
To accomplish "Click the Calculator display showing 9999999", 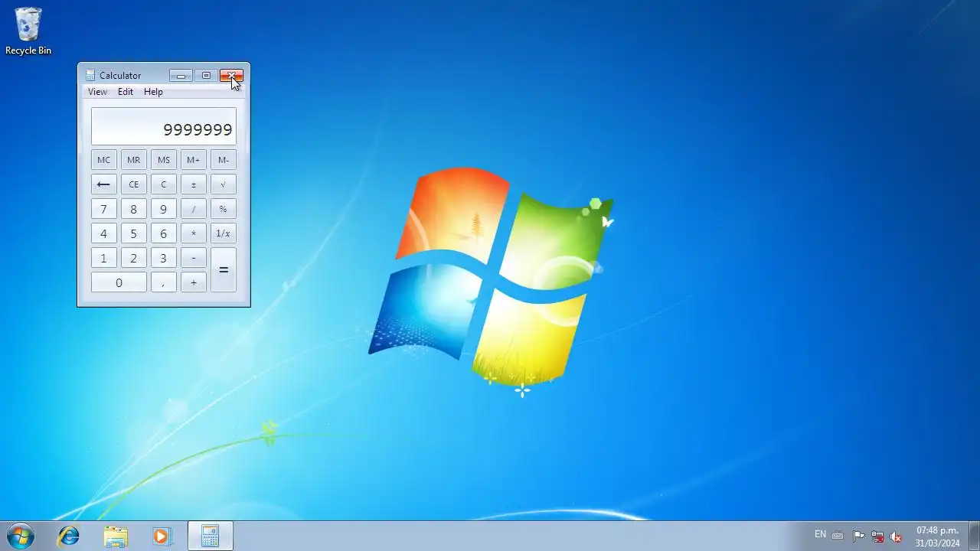I will (x=164, y=126).
